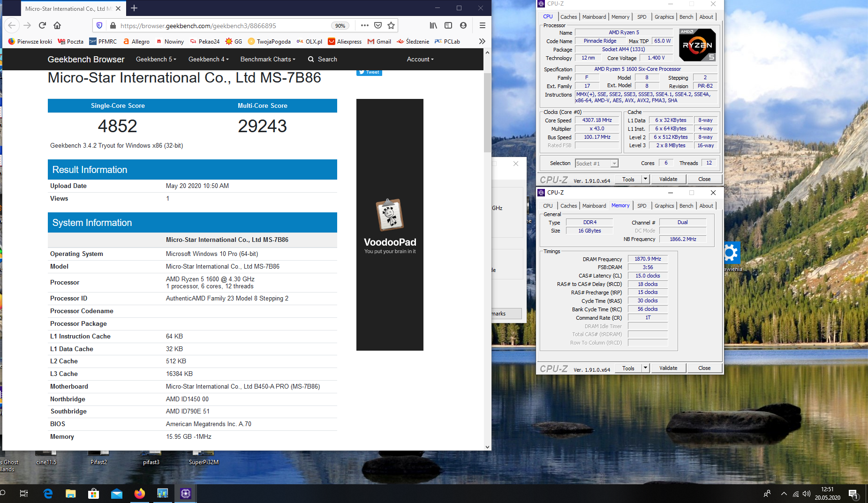Image resolution: width=868 pixels, height=503 pixels.
Task: Show site security padlock info
Action: (113, 25)
